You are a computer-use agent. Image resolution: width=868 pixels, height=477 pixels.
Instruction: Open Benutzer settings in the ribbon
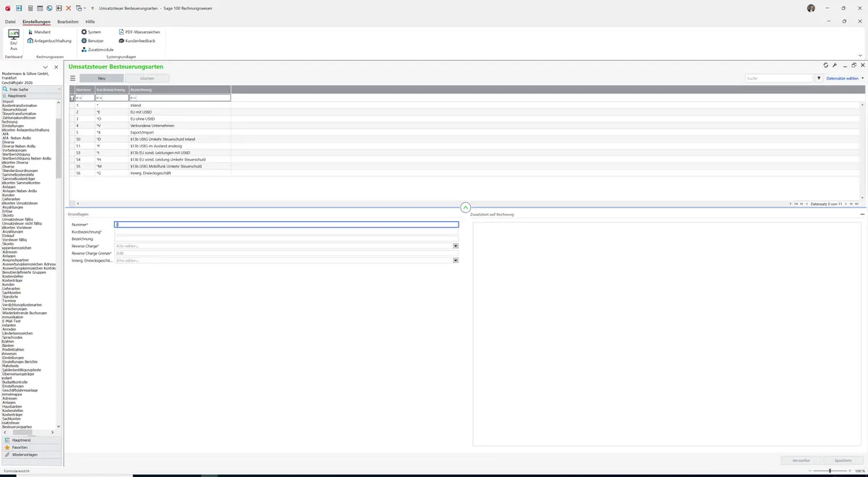pyautogui.click(x=93, y=41)
